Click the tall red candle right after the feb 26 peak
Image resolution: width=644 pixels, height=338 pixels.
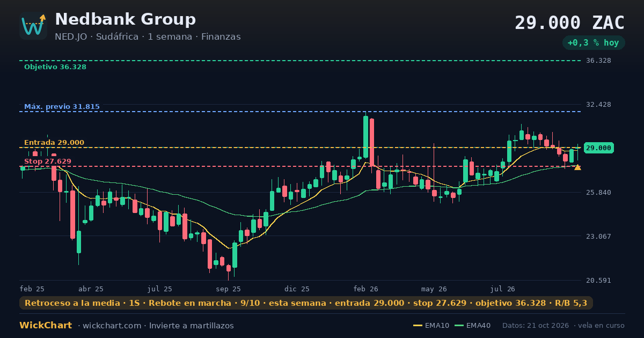[371, 143]
